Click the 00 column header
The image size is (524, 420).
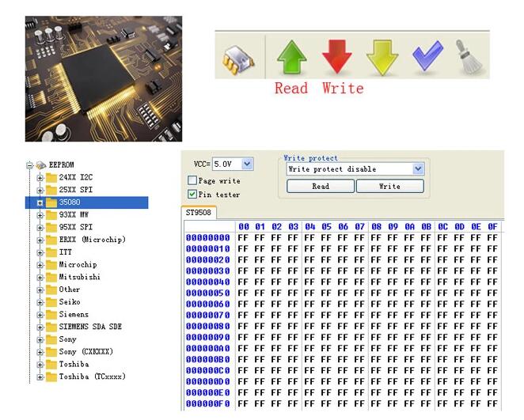[244, 227]
